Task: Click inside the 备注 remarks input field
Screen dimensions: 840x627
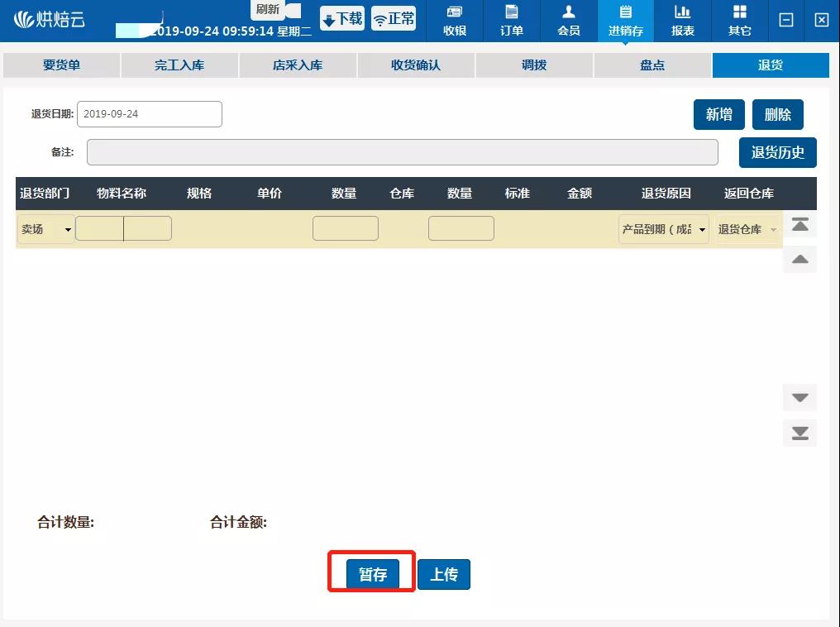Action: tap(402, 151)
